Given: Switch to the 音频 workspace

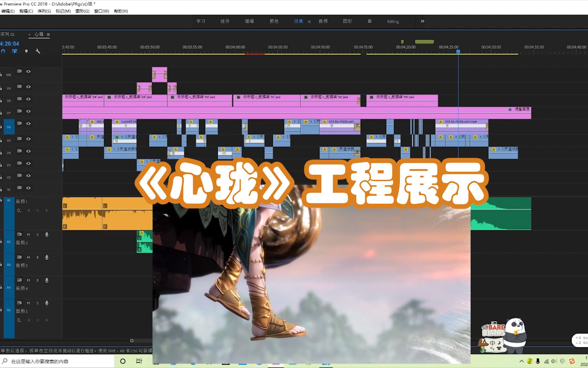Looking at the screenshot, I should tap(323, 21).
